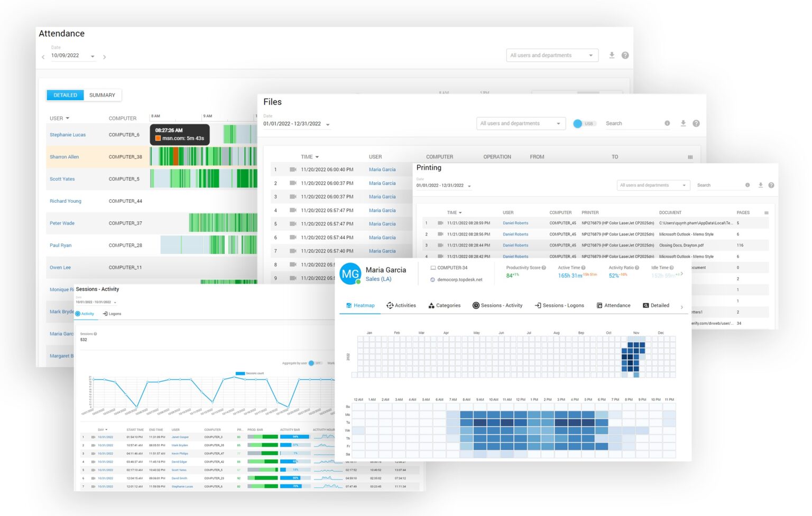Viewport: 812px width, 516px height.
Task: Switch to the SUMMARY tab in Attendance
Action: point(102,95)
